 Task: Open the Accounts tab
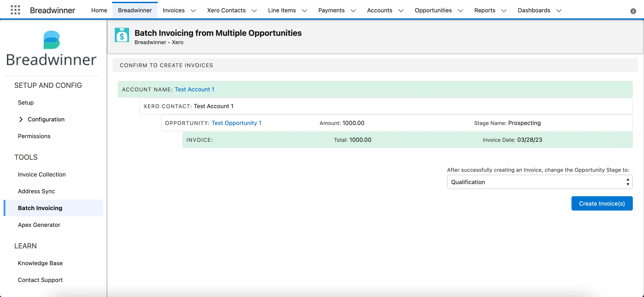(x=380, y=10)
